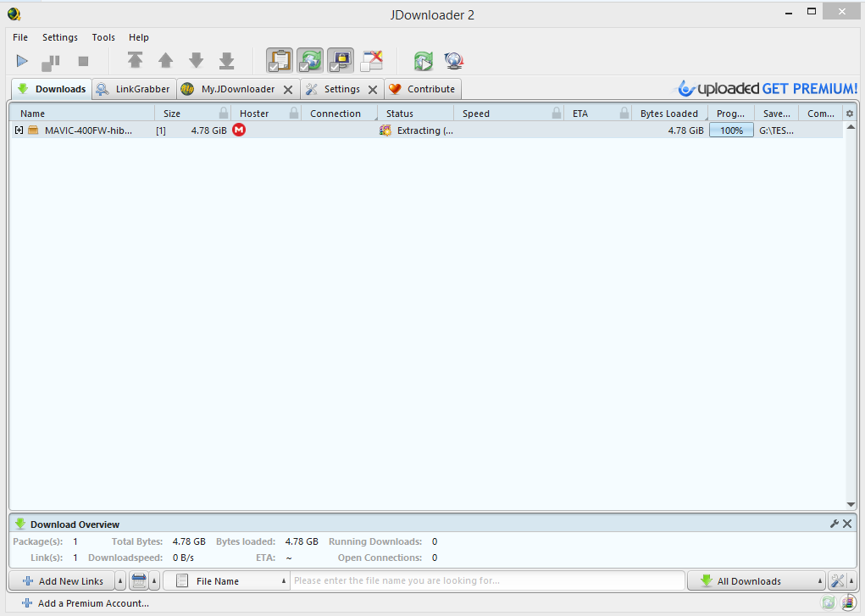Screen dimensions: 865x616
Task: Open dropdown arrow beside clear list icon
Action: coord(154,581)
